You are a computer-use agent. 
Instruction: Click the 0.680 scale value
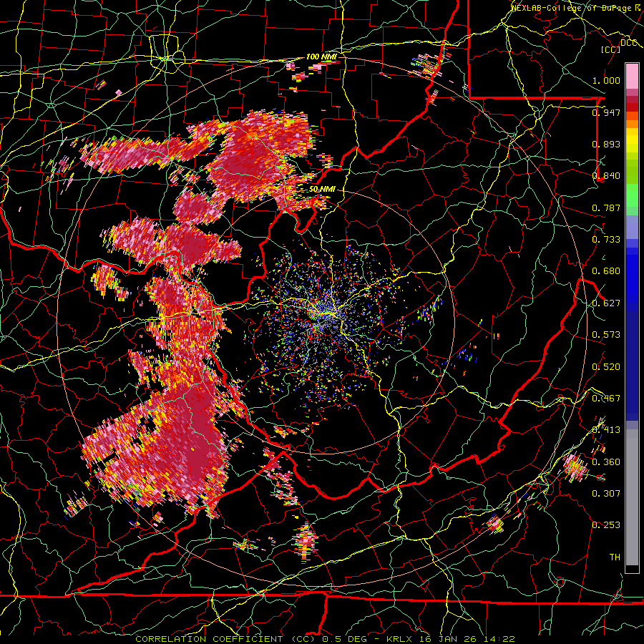pos(606,271)
